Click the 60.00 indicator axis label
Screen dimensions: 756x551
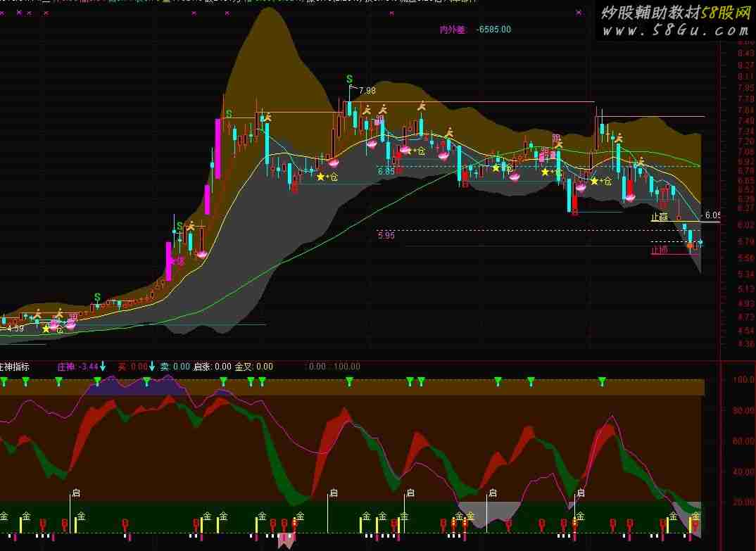[x=743, y=441]
